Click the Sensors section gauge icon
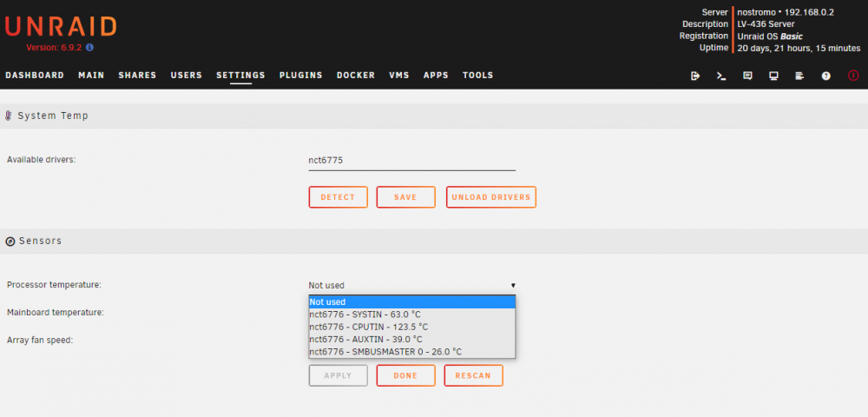Image resolution: width=868 pixels, height=417 pixels. point(10,242)
